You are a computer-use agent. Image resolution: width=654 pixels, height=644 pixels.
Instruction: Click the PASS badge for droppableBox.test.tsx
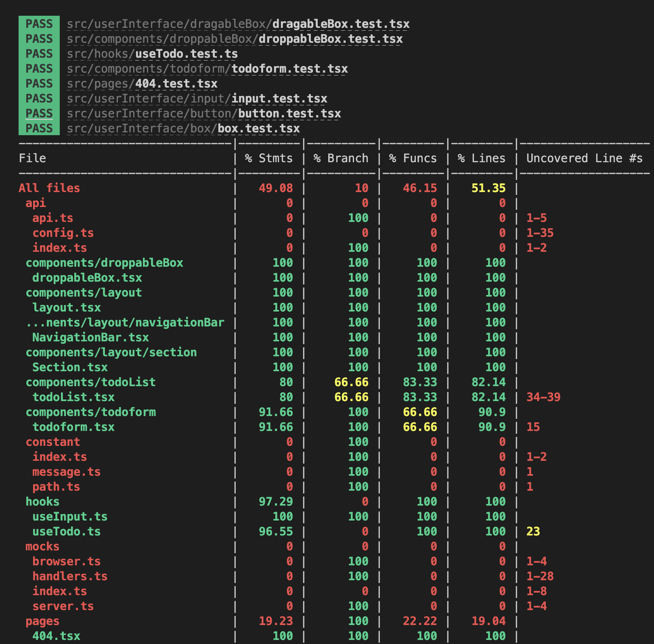click(39, 39)
